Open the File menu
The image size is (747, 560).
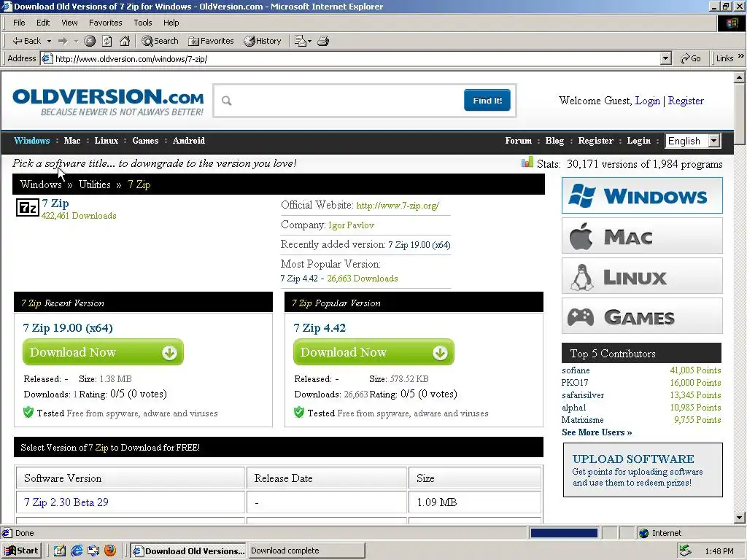19,23
